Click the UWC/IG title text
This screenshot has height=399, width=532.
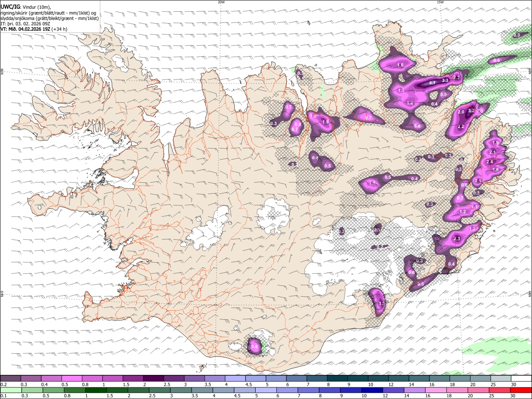(x=10, y=7)
